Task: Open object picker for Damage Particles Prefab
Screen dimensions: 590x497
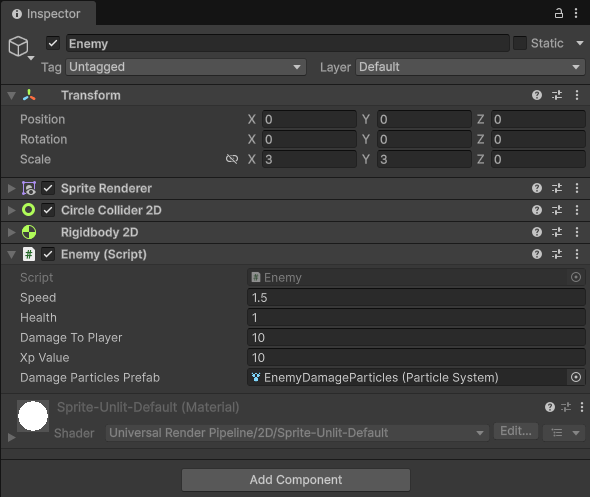Action: (576, 377)
